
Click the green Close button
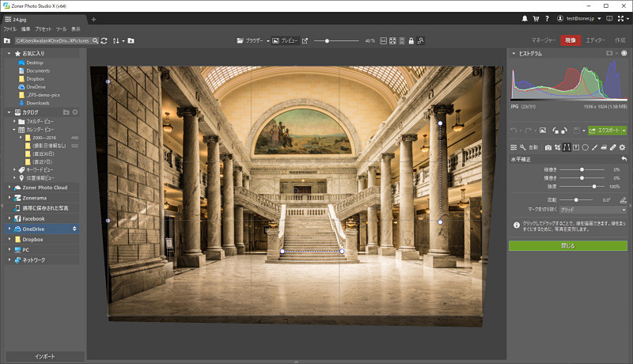click(568, 245)
